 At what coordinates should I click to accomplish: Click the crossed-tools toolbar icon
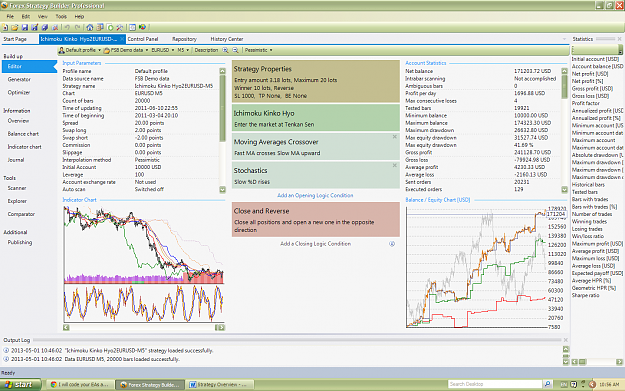[120, 28]
